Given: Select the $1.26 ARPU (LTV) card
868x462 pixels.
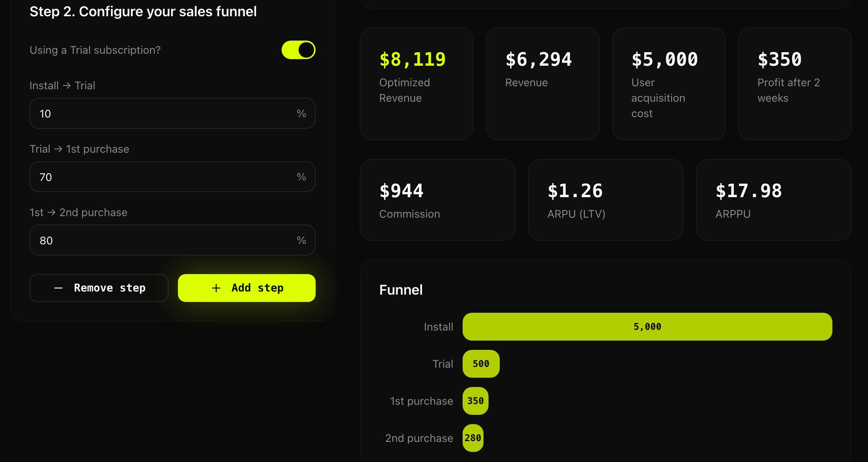Looking at the screenshot, I should pos(605,199).
